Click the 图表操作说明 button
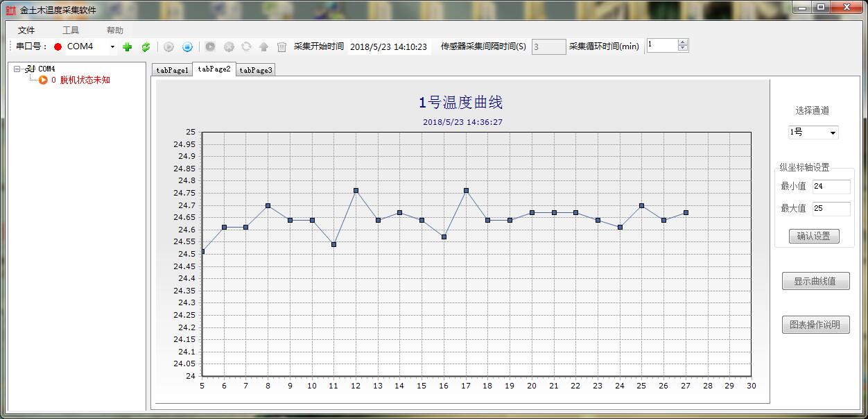Image resolution: width=868 pixels, height=419 pixels. click(x=815, y=325)
